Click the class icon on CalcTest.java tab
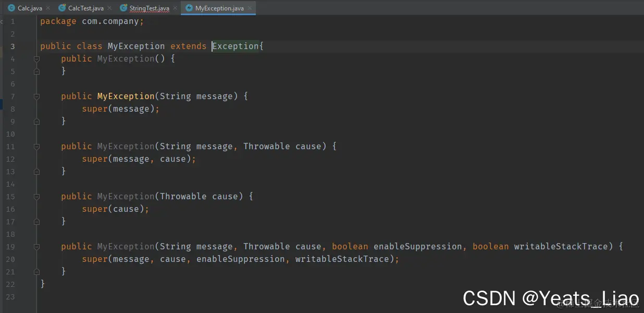This screenshot has height=313, width=644. click(x=62, y=8)
